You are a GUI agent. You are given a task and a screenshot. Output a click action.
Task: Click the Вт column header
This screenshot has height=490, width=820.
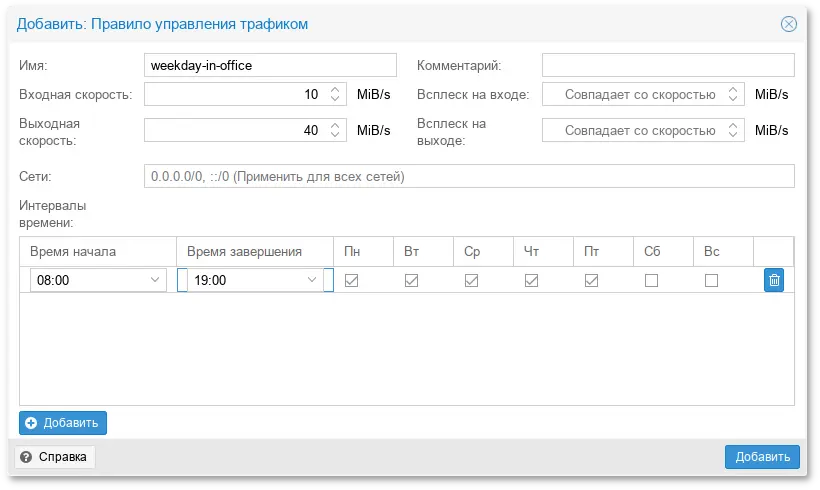[x=423, y=252]
